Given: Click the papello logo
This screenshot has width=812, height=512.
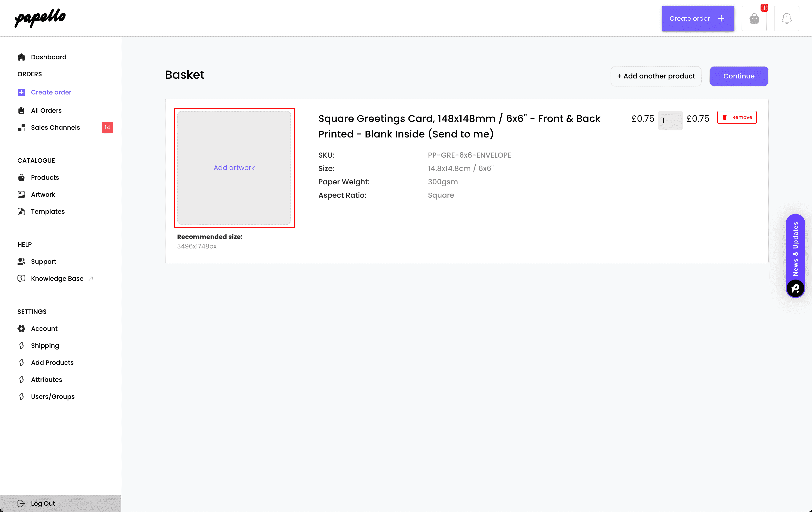Looking at the screenshot, I should pos(40,18).
